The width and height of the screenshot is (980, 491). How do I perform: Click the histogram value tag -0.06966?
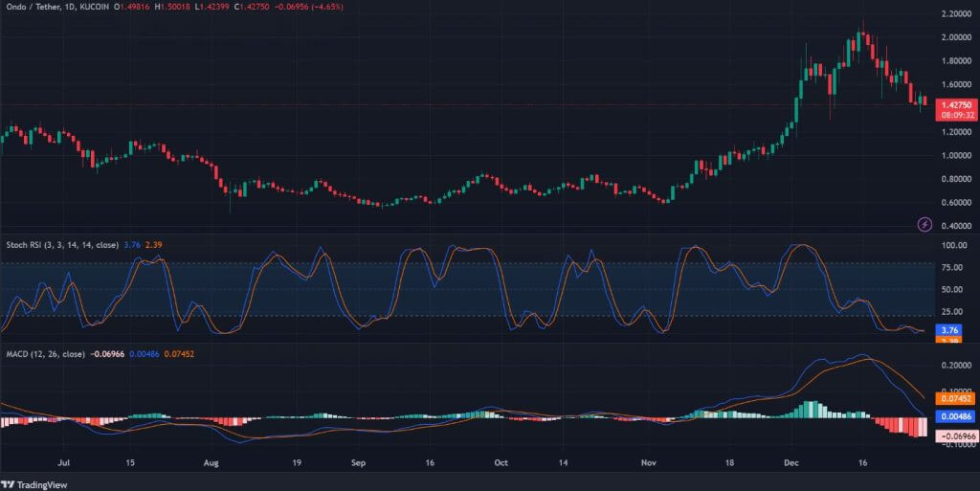tap(956, 436)
